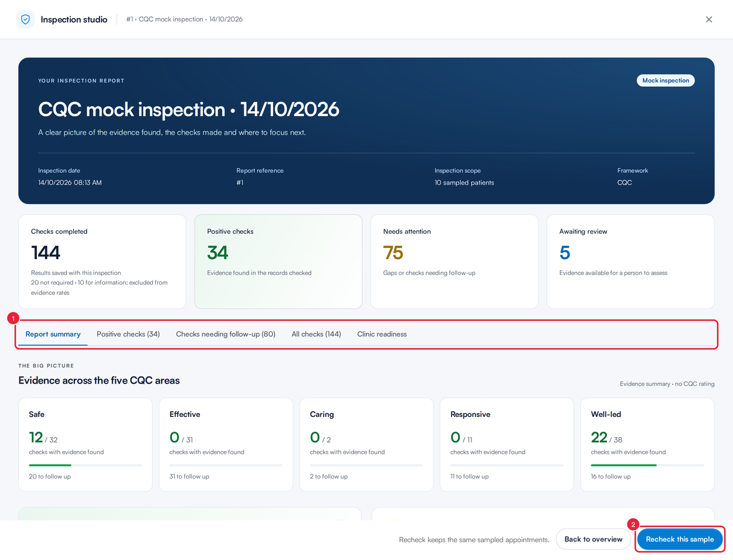Close the inspection studio panel

709,19
